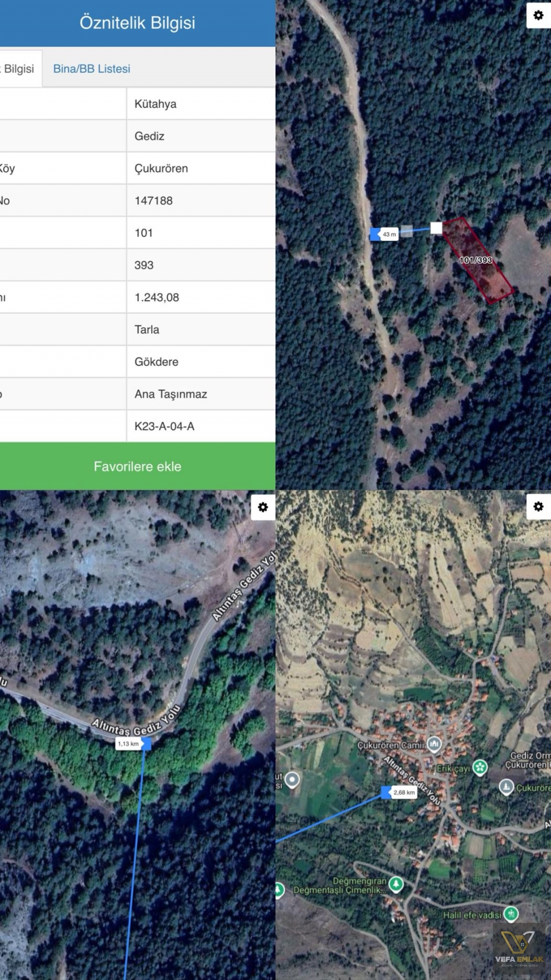Click the K23-A-04-A sheet cell
Image resolution: width=551 pixels, height=980 pixels.
(x=201, y=426)
